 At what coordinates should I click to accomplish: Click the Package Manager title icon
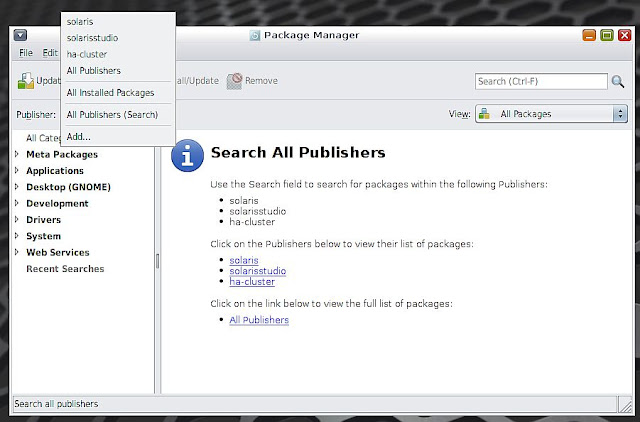(255, 36)
